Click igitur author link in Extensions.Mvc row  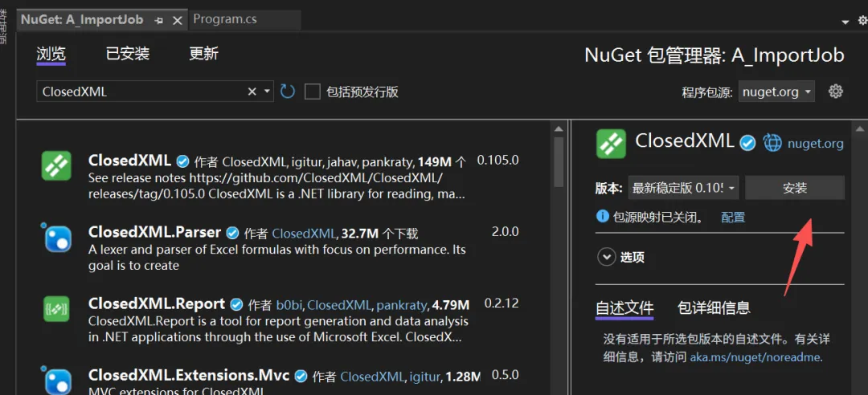point(424,377)
